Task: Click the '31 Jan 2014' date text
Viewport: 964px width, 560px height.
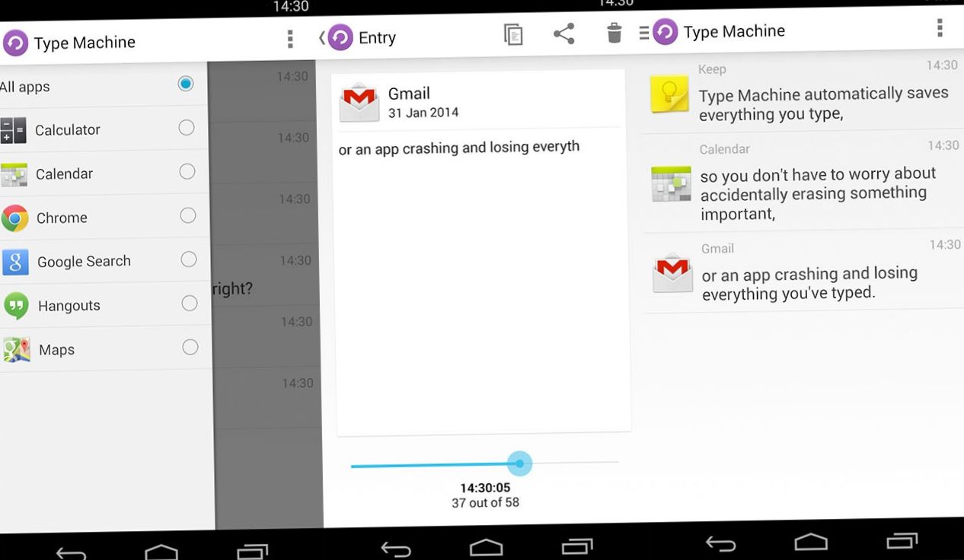Action: (x=423, y=113)
